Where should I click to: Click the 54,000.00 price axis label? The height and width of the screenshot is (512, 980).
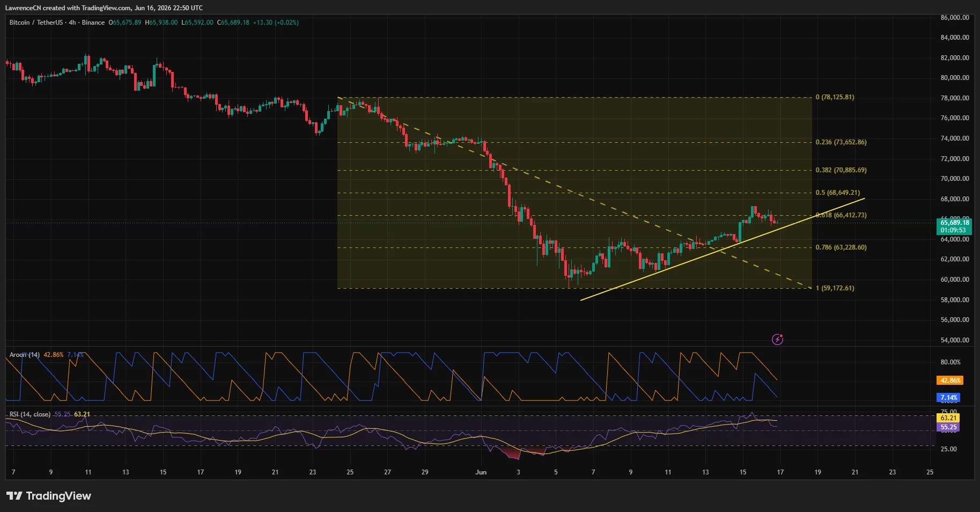click(955, 340)
